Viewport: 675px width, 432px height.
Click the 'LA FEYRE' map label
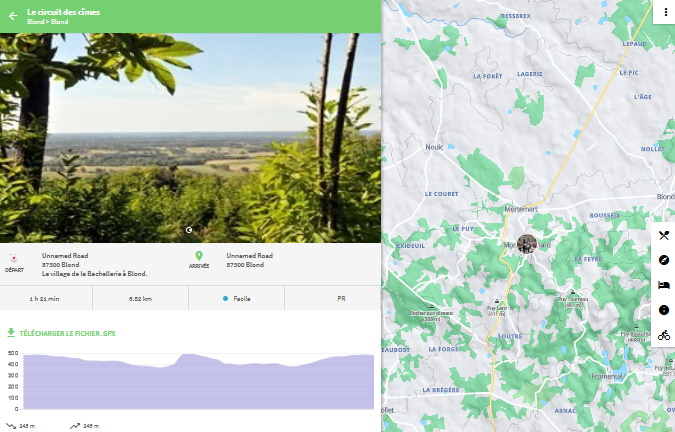click(588, 259)
